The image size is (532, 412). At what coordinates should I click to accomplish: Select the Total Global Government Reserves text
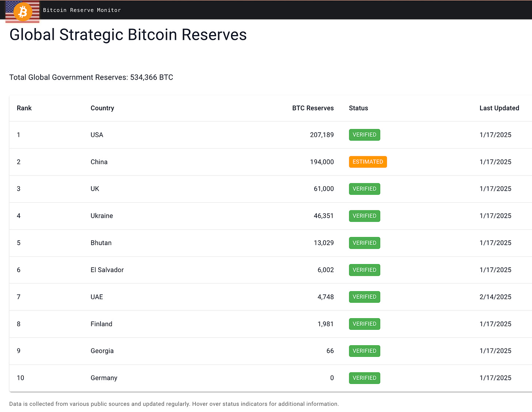click(x=91, y=77)
